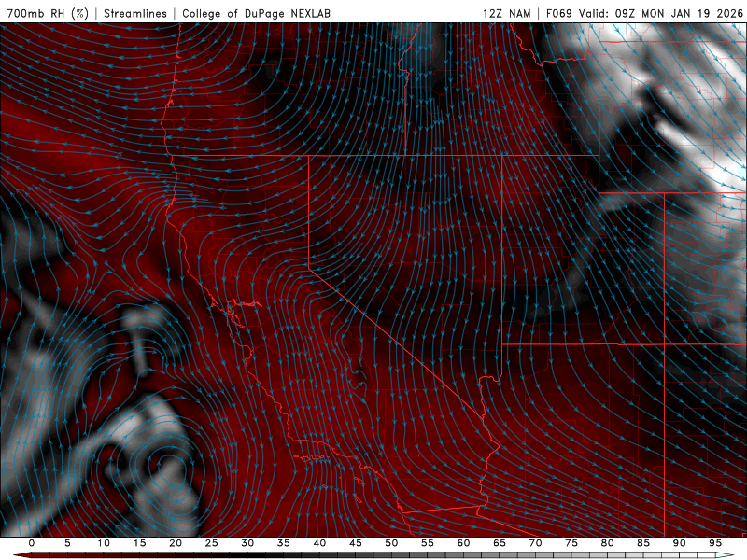Click the colorbar label "25"
747x560 pixels.
pyautogui.click(x=211, y=543)
